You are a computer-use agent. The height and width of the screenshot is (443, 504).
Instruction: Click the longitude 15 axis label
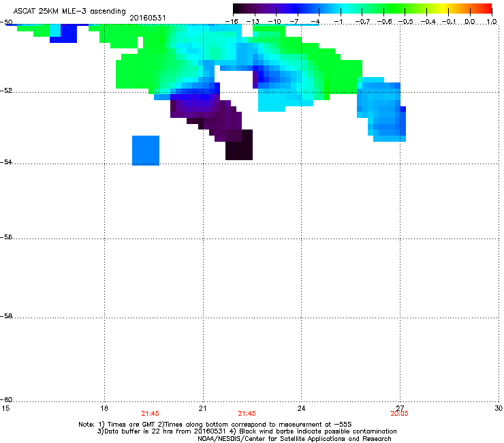pyautogui.click(x=5, y=408)
